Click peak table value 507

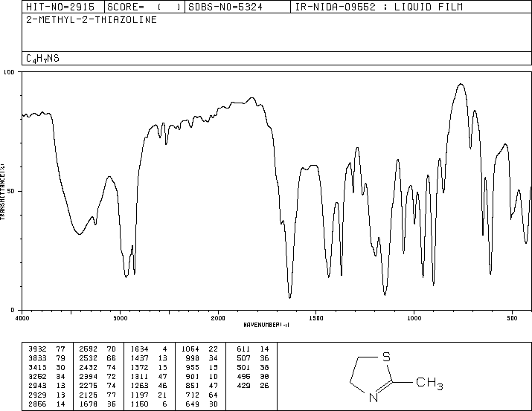(243, 358)
